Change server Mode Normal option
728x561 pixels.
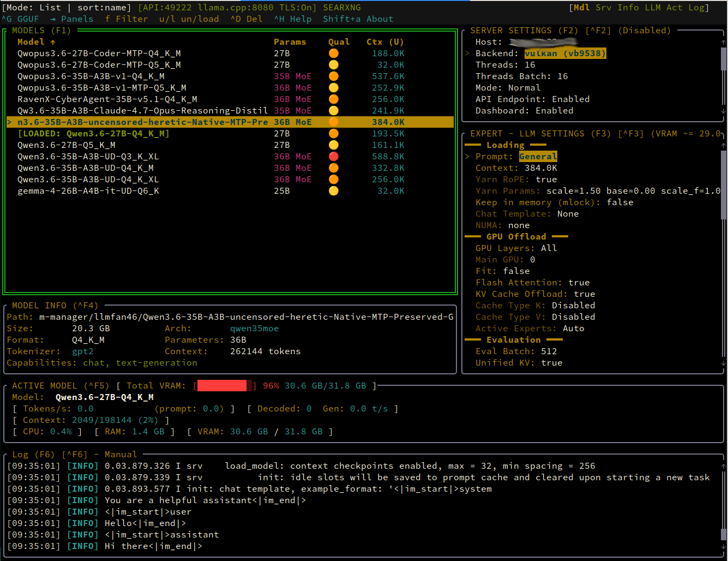(x=508, y=88)
